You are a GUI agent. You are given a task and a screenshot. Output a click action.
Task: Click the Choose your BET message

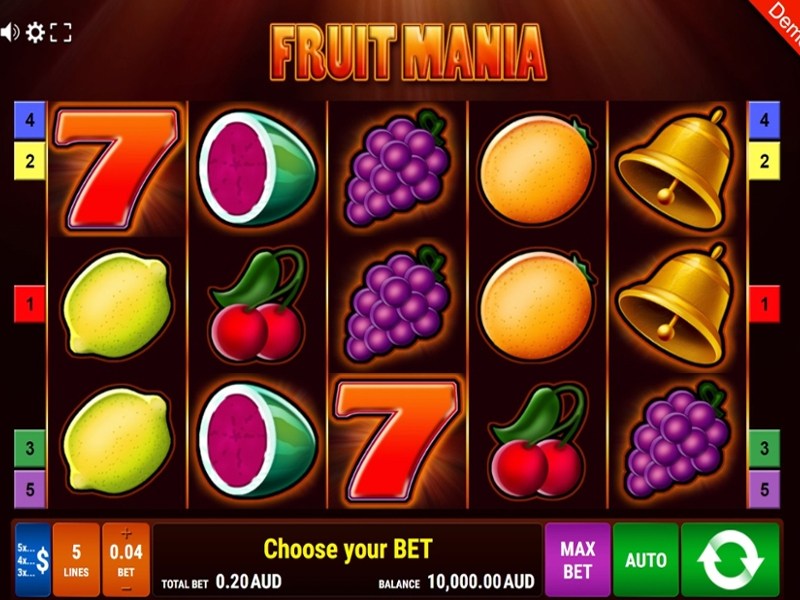[x=347, y=549]
